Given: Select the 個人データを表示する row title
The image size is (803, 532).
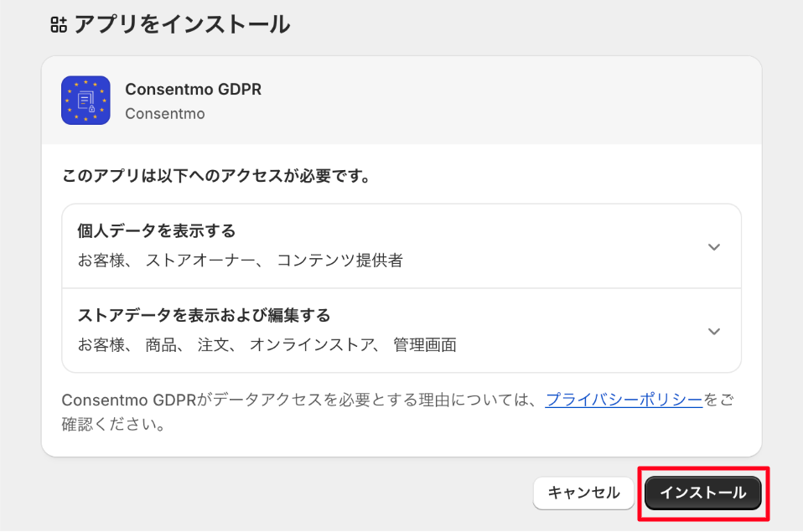Looking at the screenshot, I should (x=156, y=231).
